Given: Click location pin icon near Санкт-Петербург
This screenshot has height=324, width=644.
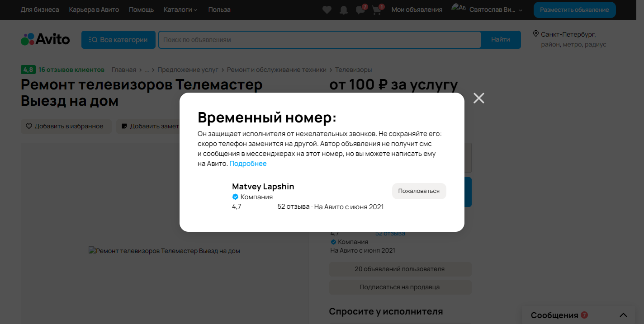Looking at the screenshot, I should tap(536, 34).
